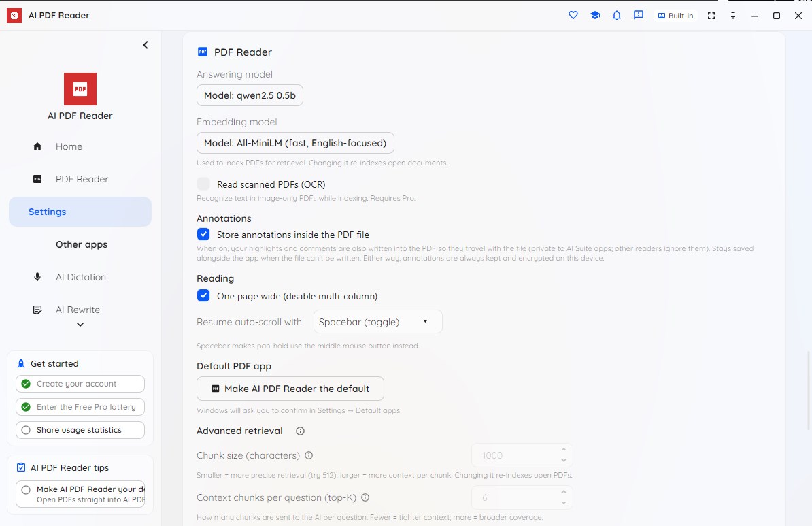Click the AI PDF Reader tips clipboard icon
This screenshot has width=812, height=526.
tap(20, 467)
